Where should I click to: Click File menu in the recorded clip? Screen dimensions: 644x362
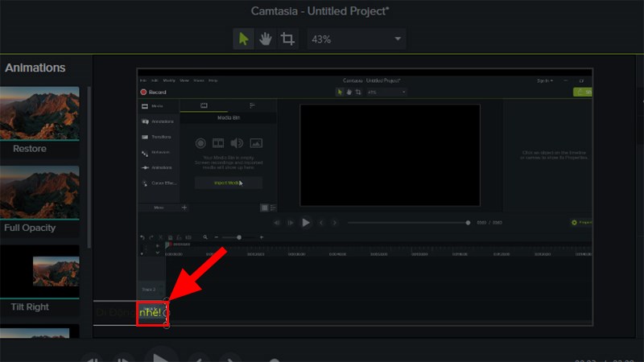click(x=143, y=80)
